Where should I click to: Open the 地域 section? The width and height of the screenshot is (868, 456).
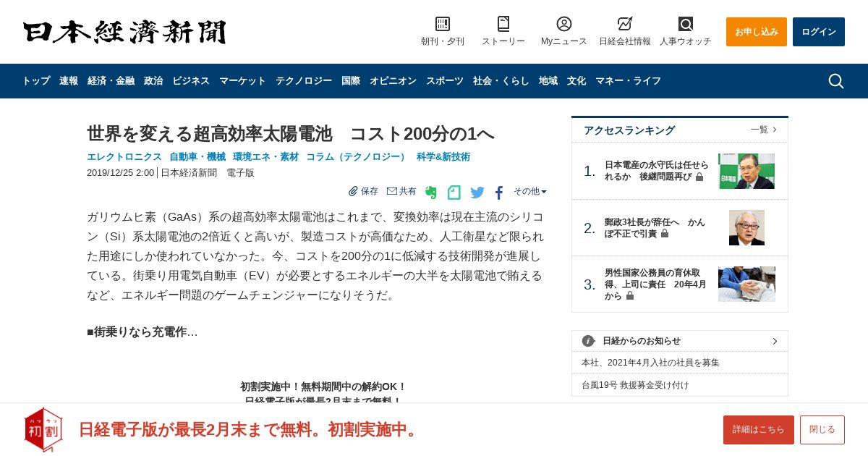[x=548, y=81]
